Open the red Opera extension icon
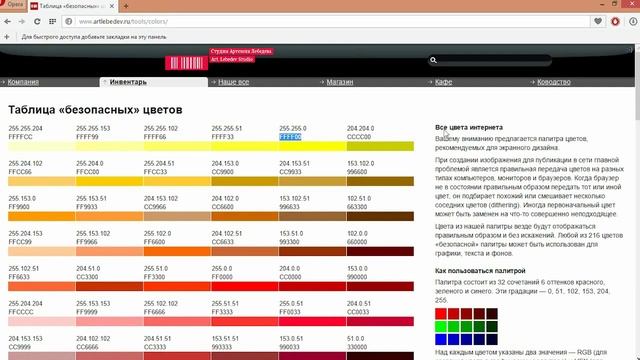 [x=616, y=21]
